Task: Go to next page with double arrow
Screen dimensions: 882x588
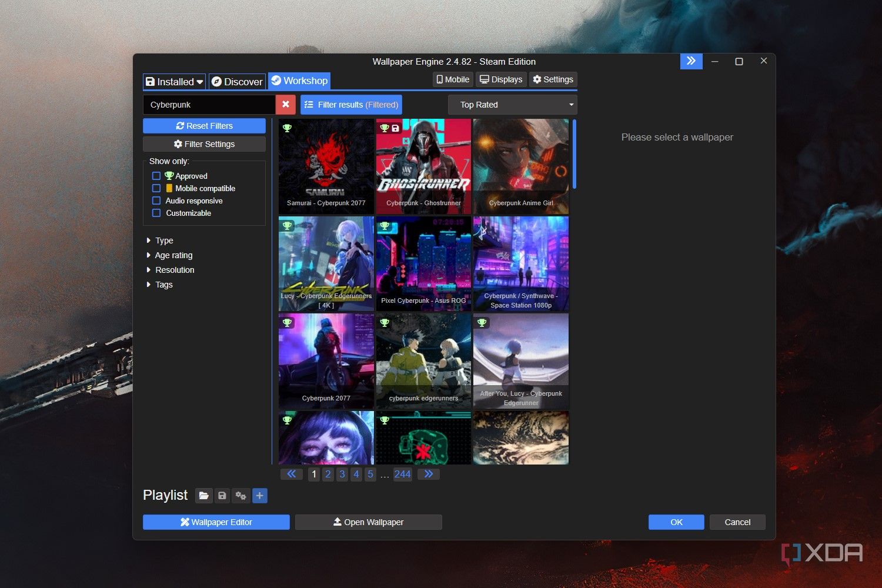Action: tap(429, 474)
